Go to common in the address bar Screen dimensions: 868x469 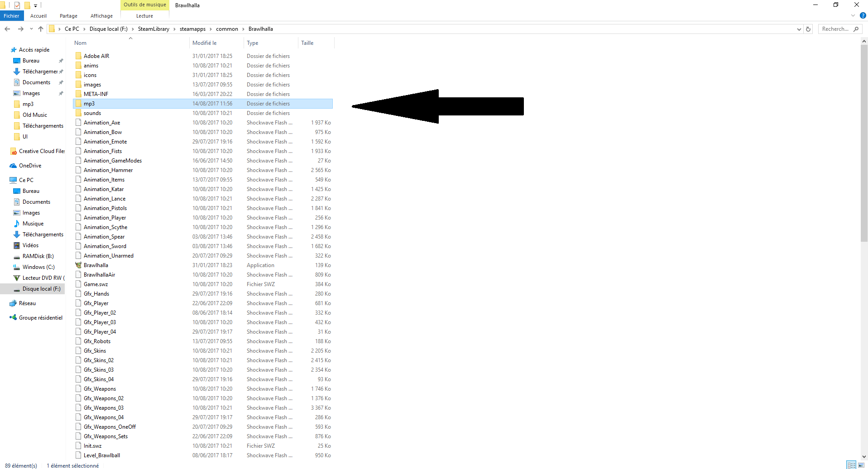click(227, 29)
